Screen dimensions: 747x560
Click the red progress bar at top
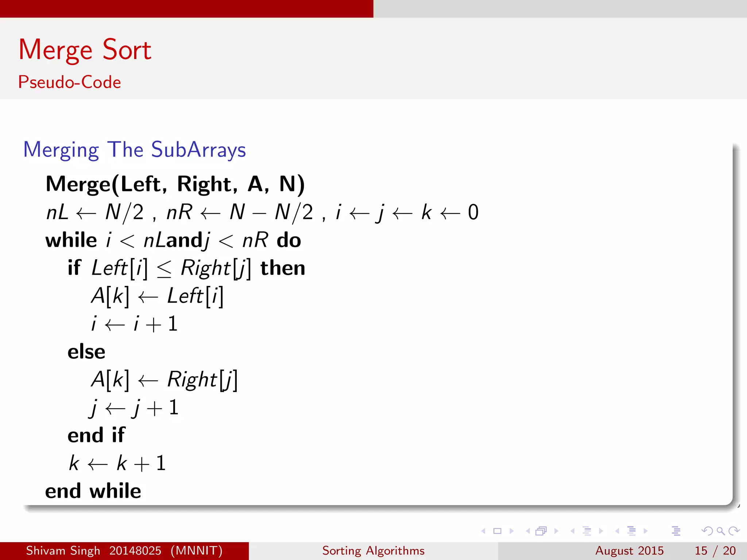point(187,9)
